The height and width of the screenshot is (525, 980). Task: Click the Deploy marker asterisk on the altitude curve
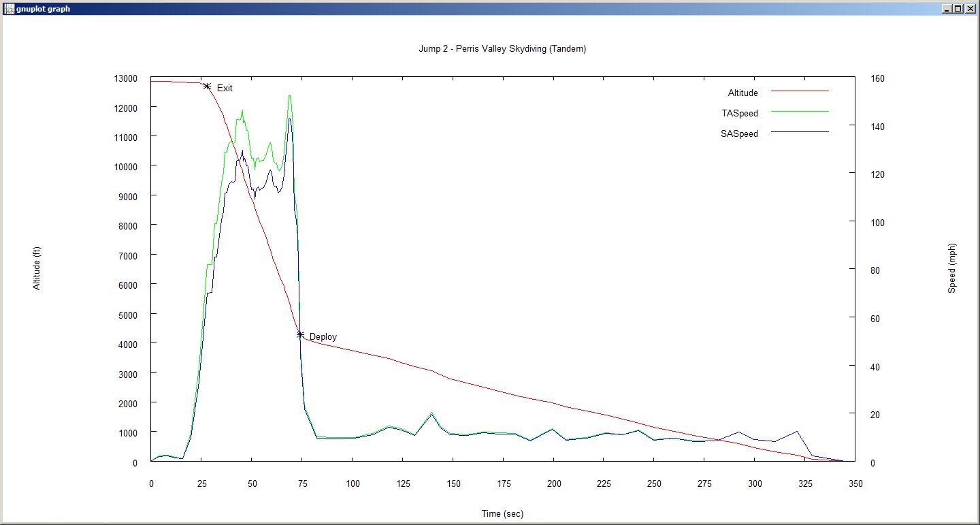pos(300,334)
